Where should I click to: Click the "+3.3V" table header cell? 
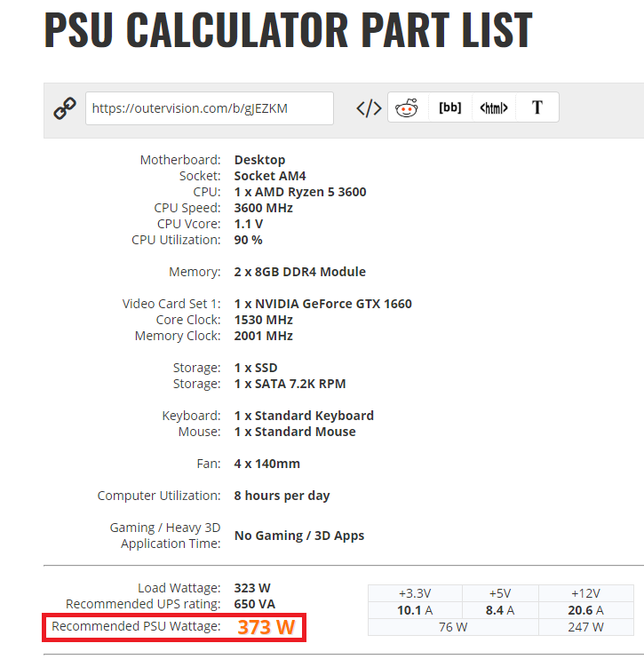[415, 593]
